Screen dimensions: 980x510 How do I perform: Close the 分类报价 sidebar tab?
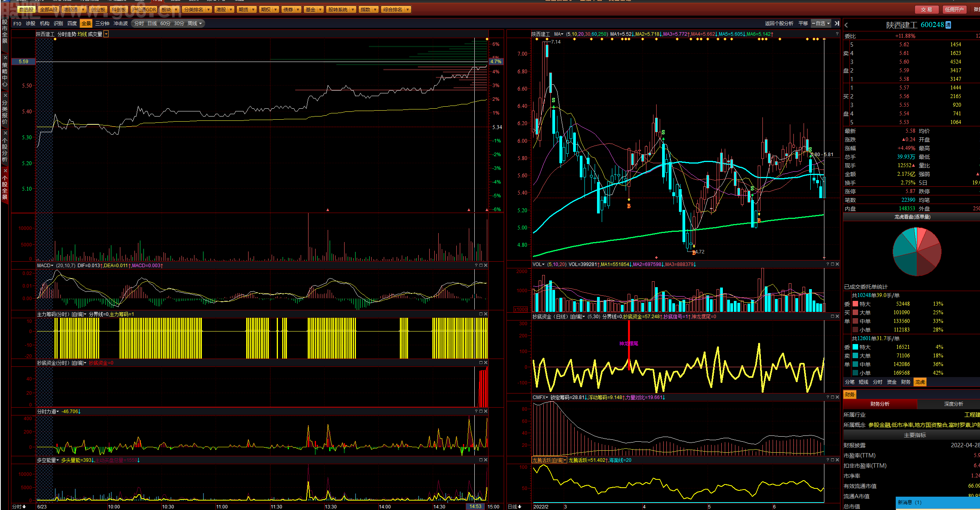pos(5,95)
